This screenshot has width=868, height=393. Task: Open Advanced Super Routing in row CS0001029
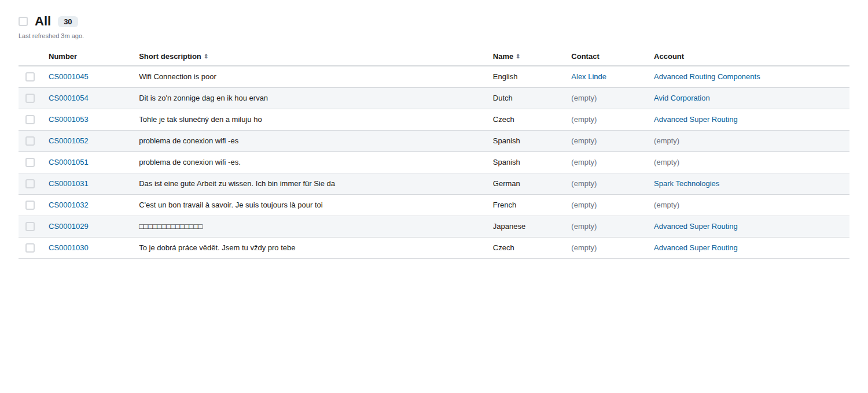click(696, 227)
